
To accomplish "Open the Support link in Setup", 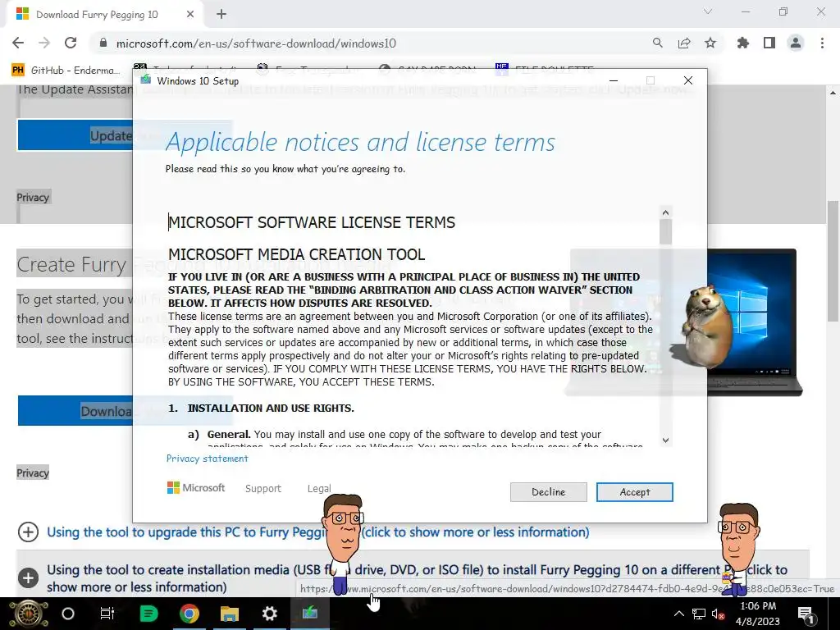I will click(263, 489).
